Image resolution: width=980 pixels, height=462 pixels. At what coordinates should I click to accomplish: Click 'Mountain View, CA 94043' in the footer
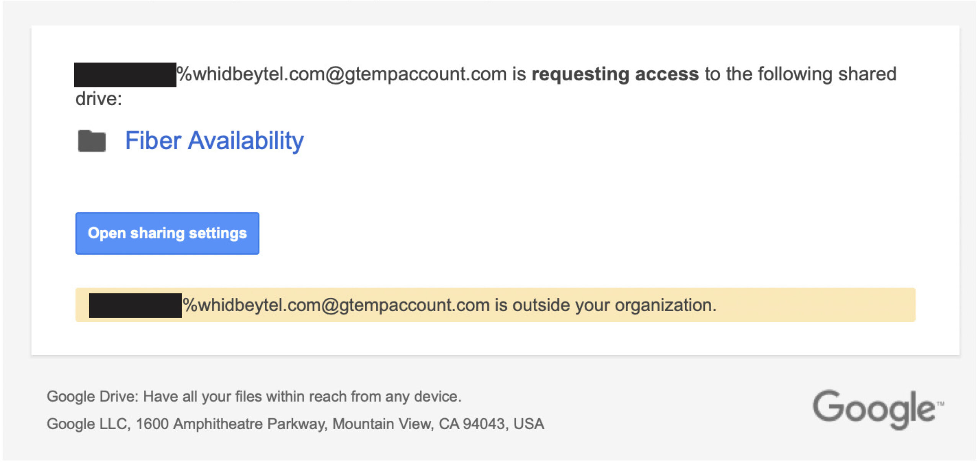420,424
